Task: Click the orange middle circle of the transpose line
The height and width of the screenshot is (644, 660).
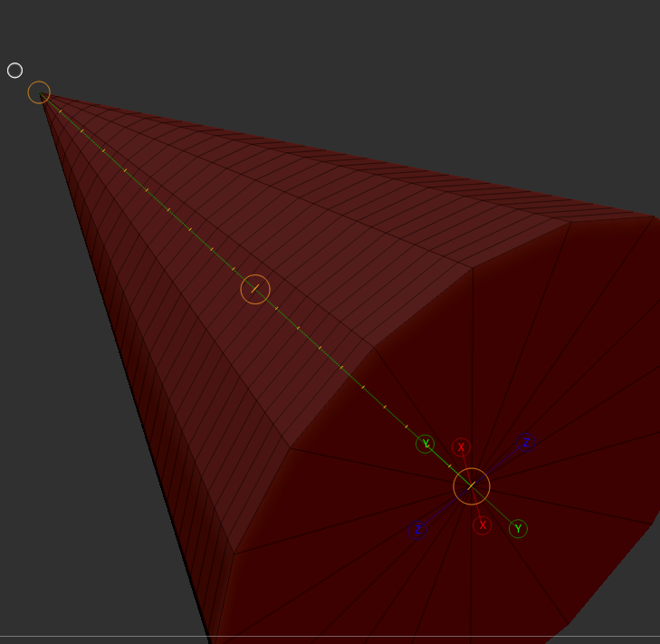Action: click(x=255, y=289)
